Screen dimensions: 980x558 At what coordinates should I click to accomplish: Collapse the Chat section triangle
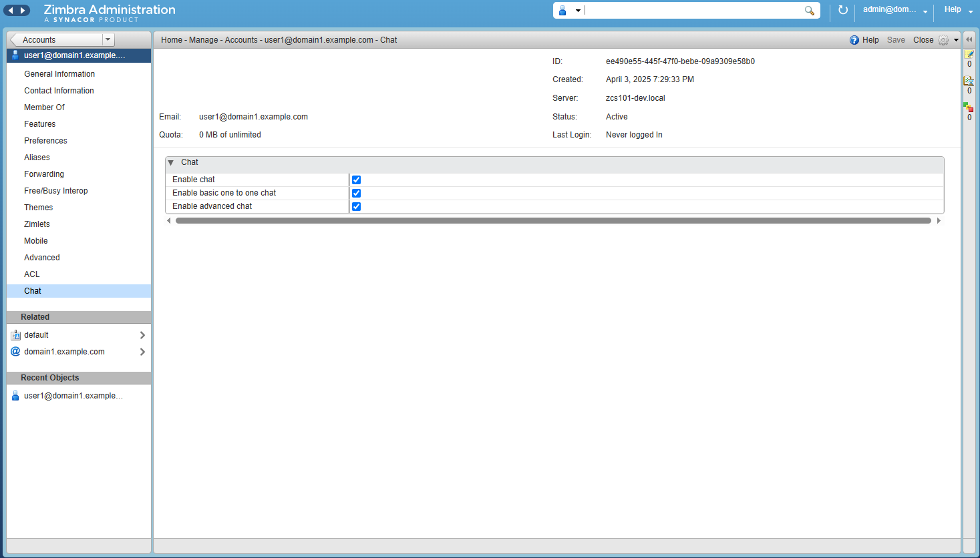[x=171, y=162]
